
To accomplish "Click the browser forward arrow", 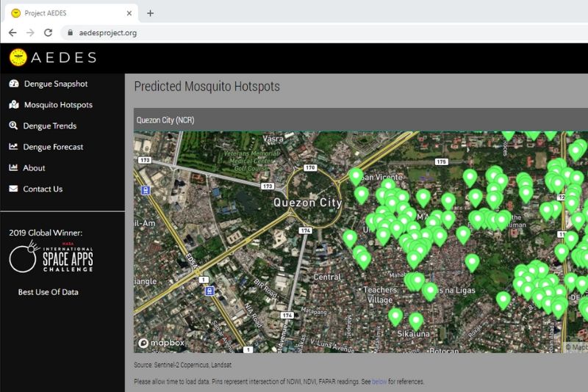I will (x=30, y=33).
